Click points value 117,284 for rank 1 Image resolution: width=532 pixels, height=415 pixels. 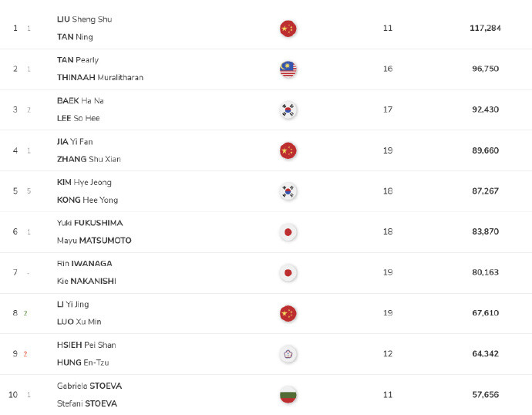coord(485,28)
